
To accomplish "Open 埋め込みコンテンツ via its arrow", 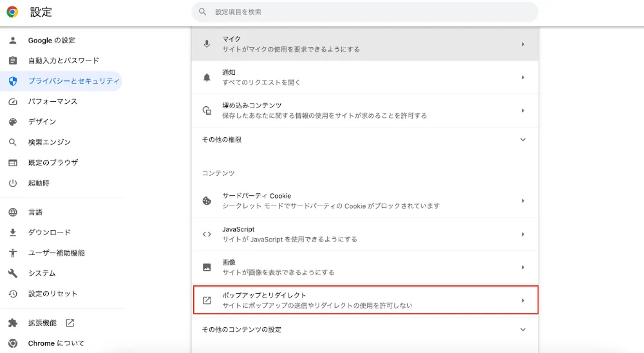I will coord(523,111).
